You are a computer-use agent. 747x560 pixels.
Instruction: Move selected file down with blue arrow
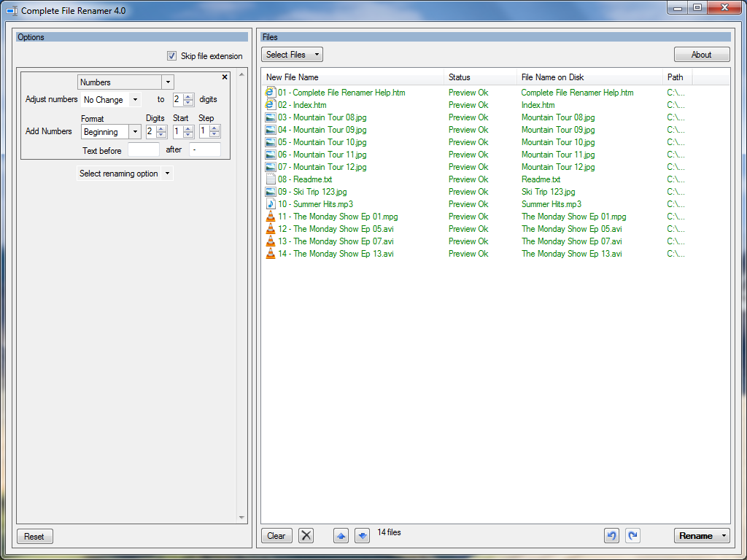tap(362, 536)
